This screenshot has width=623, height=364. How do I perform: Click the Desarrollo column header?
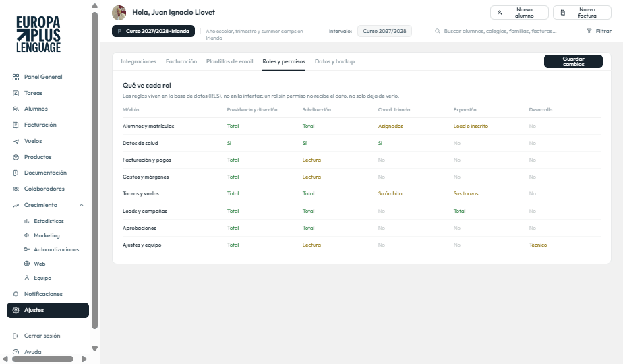[540, 110]
